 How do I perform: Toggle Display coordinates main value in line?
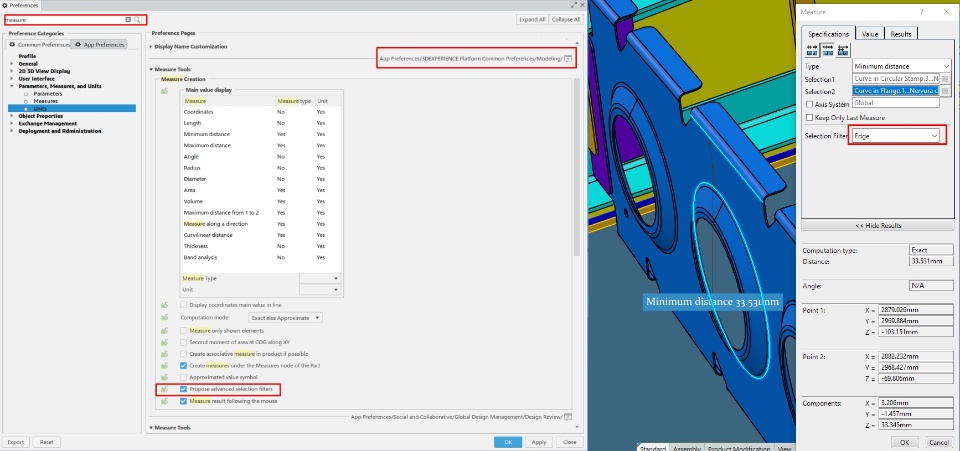point(183,305)
